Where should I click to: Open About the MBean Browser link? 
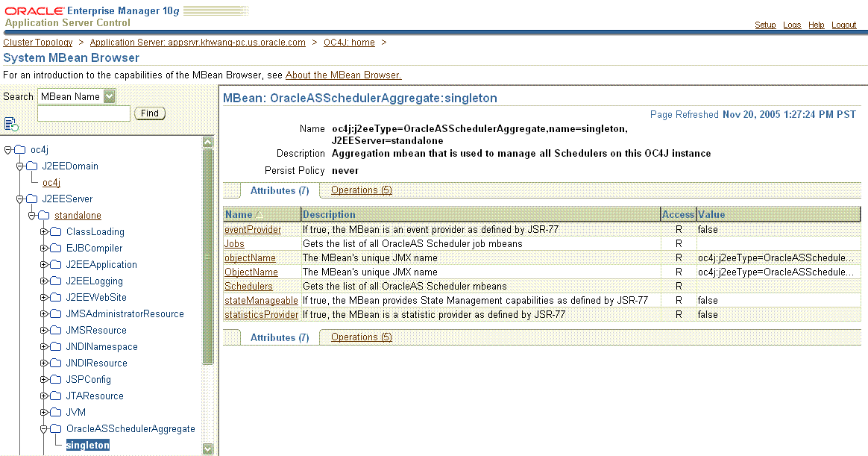click(x=343, y=75)
